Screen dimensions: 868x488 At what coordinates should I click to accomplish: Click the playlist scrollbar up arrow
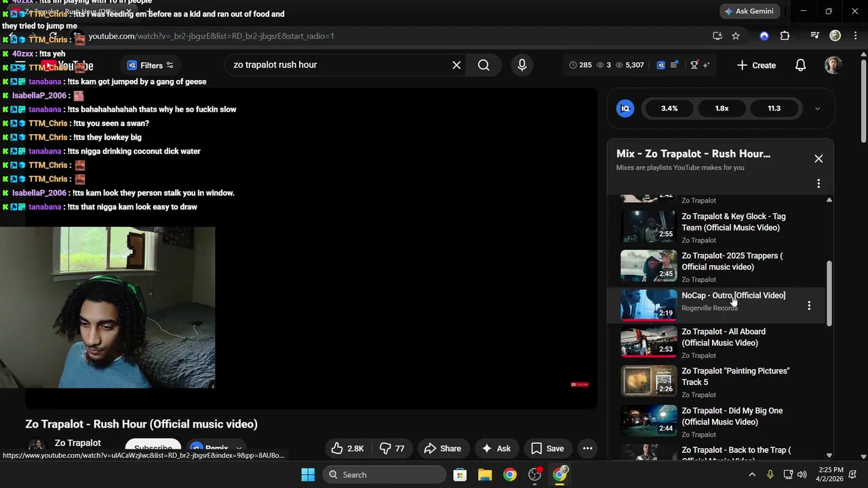(829, 200)
